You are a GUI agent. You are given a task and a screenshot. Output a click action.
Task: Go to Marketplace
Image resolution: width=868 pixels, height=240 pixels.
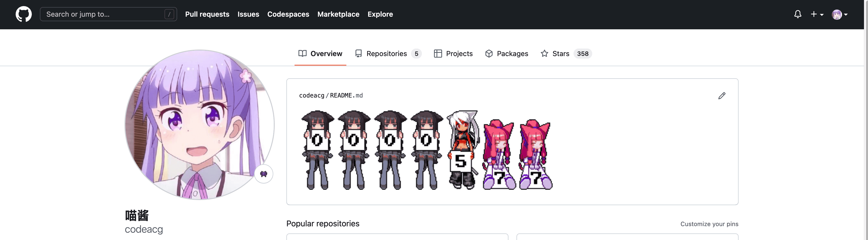(338, 14)
